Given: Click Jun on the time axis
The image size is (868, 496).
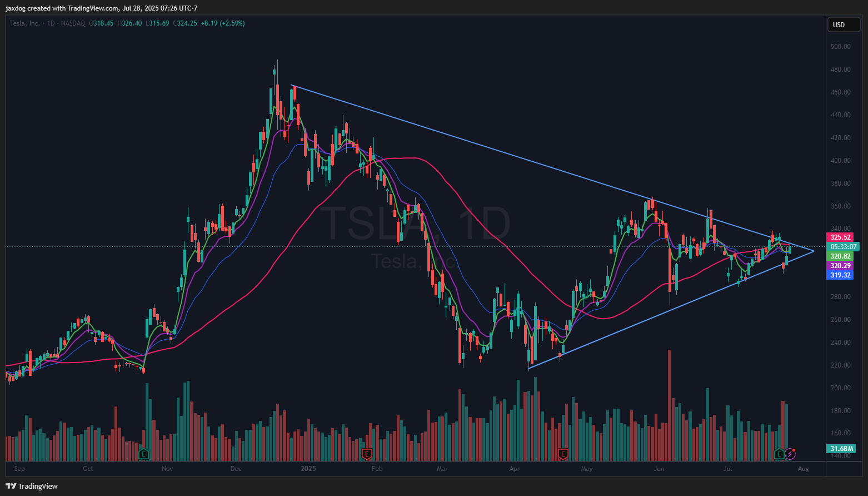Looking at the screenshot, I should point(659,469).
